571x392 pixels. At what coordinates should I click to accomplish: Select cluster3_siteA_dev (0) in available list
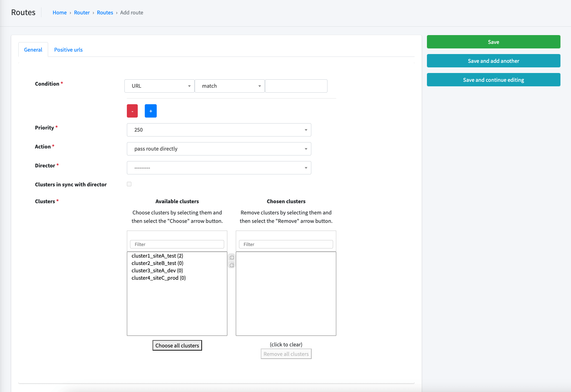coord(177,271)
